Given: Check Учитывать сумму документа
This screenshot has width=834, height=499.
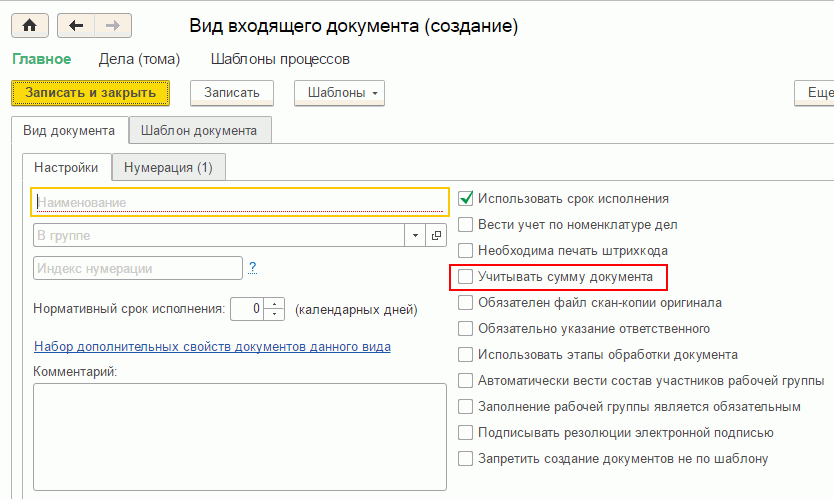Looking at the screenshot, I should 465,276.
